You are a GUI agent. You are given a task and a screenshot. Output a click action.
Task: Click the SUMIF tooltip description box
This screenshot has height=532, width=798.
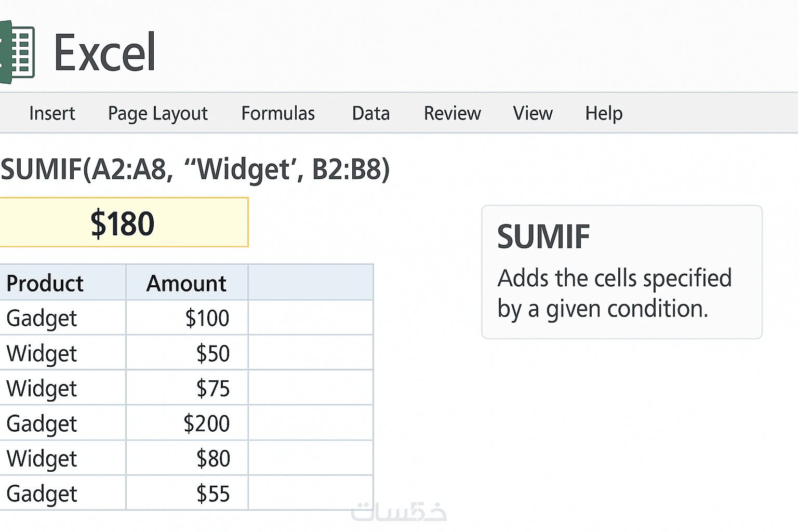tap(621, 272)
